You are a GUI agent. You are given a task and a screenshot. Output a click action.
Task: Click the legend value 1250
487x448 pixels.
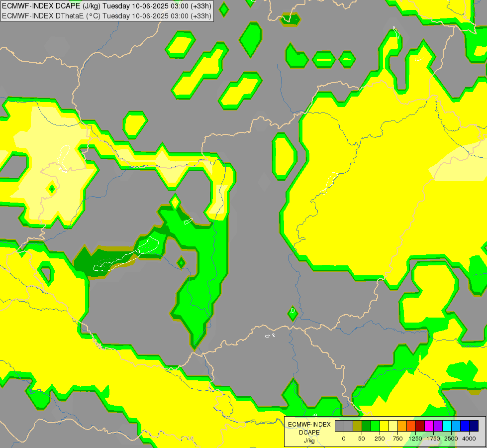(x=415, y=439)
